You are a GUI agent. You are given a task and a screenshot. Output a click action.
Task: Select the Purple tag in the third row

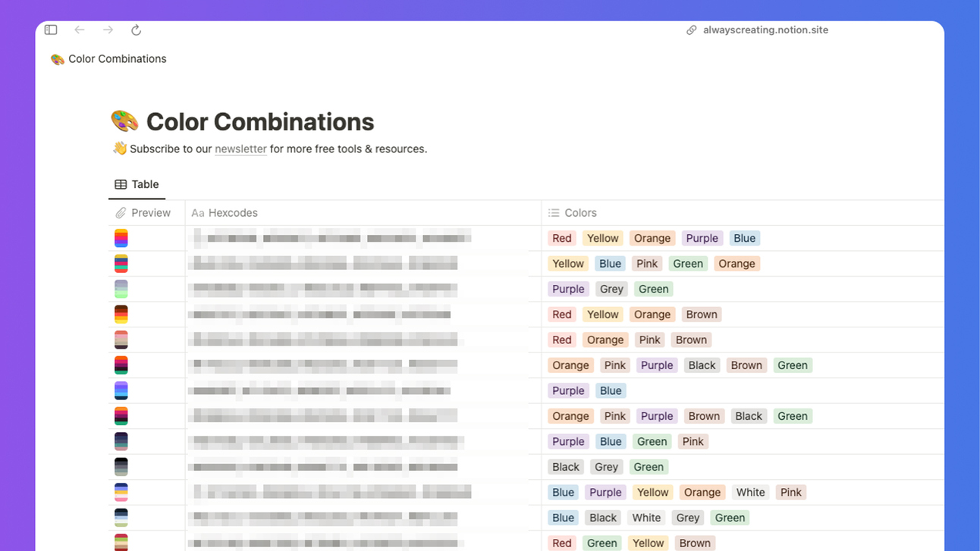(567, 289)
